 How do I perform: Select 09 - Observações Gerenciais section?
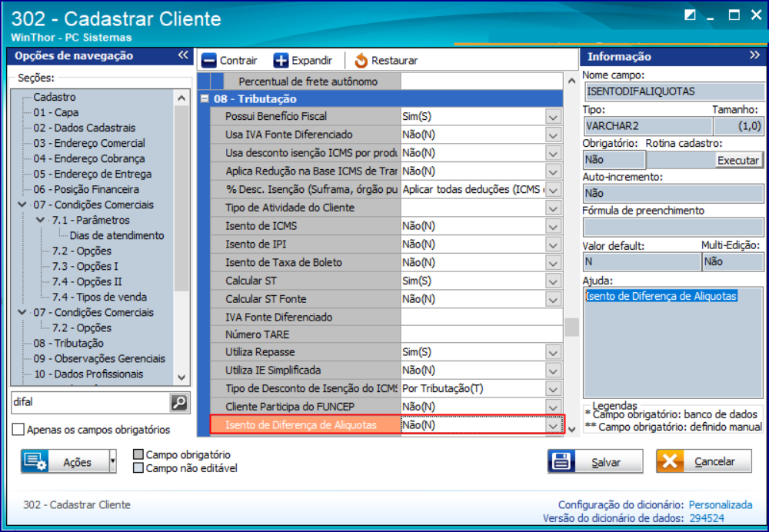tap(99, 358)
